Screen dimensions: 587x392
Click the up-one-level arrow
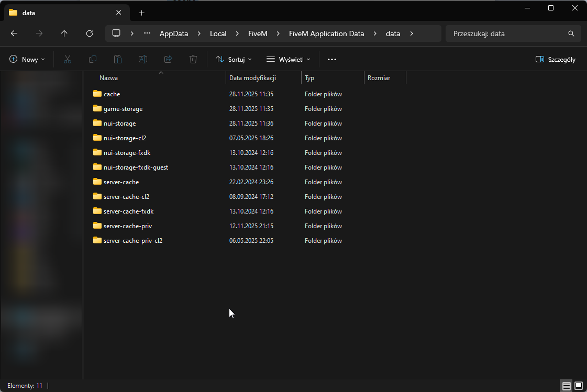tap(64, 33)
